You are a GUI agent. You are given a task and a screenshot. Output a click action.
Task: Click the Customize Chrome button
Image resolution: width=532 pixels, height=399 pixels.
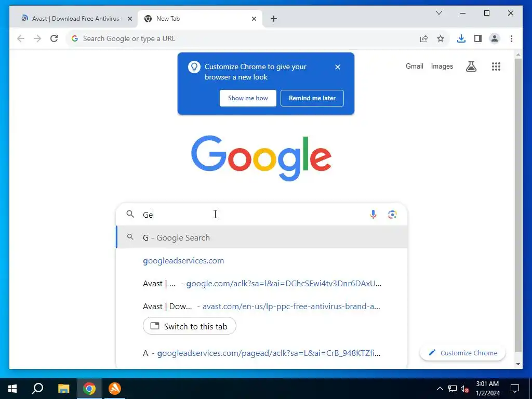tap(462, 353)
